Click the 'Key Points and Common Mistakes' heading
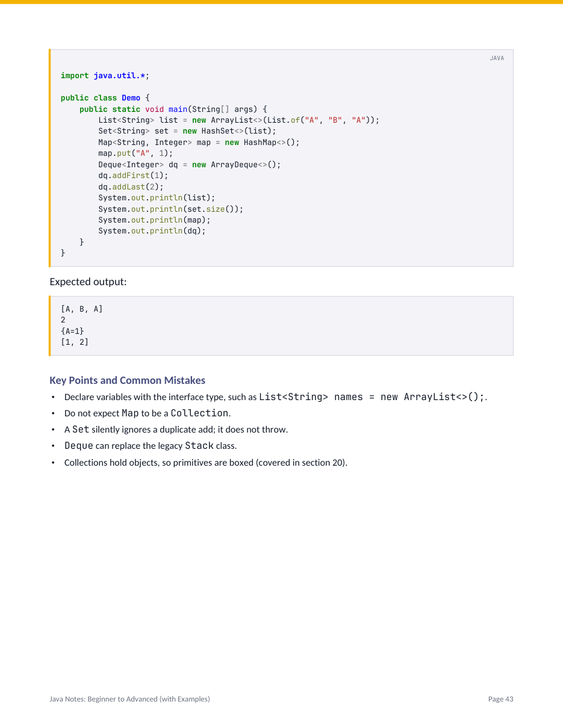Image resolution: width=563 pixels, height=728 pixels. tap(127, 380)
